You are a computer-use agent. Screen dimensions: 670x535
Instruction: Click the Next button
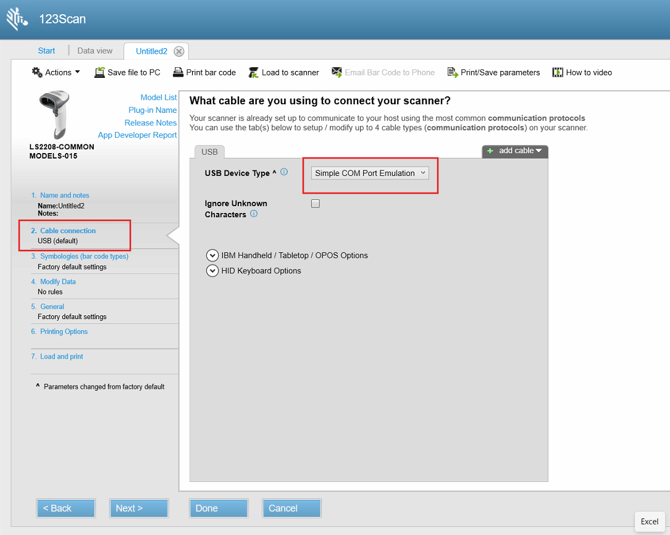(138, 508)
